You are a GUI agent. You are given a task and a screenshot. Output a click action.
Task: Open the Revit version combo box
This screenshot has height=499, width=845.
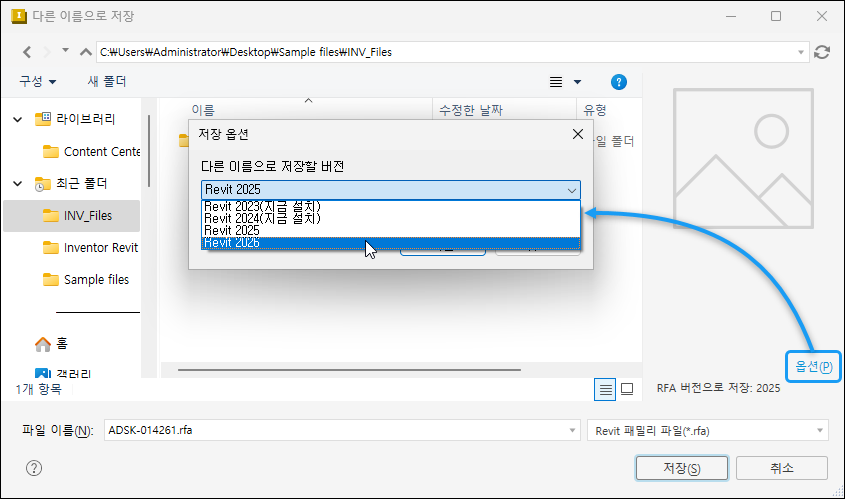pyautogui.click(x=391, y=190)
